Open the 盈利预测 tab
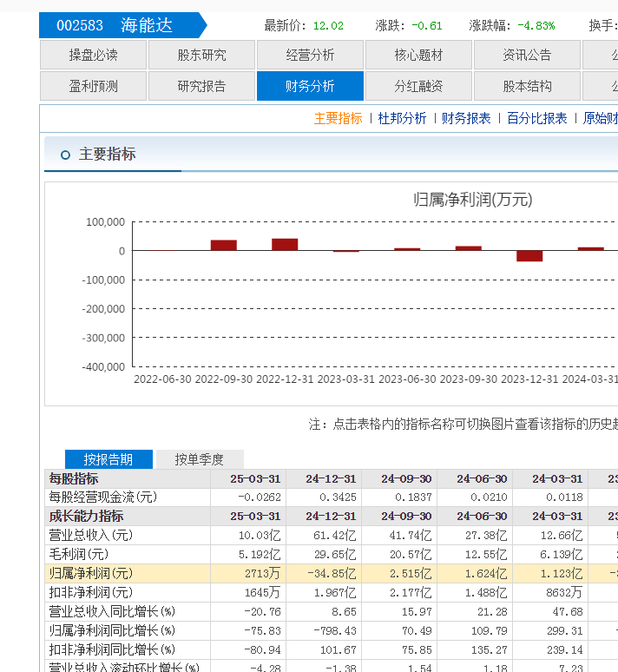The height and width of the screenshot is (672, 618). [93, 86]
